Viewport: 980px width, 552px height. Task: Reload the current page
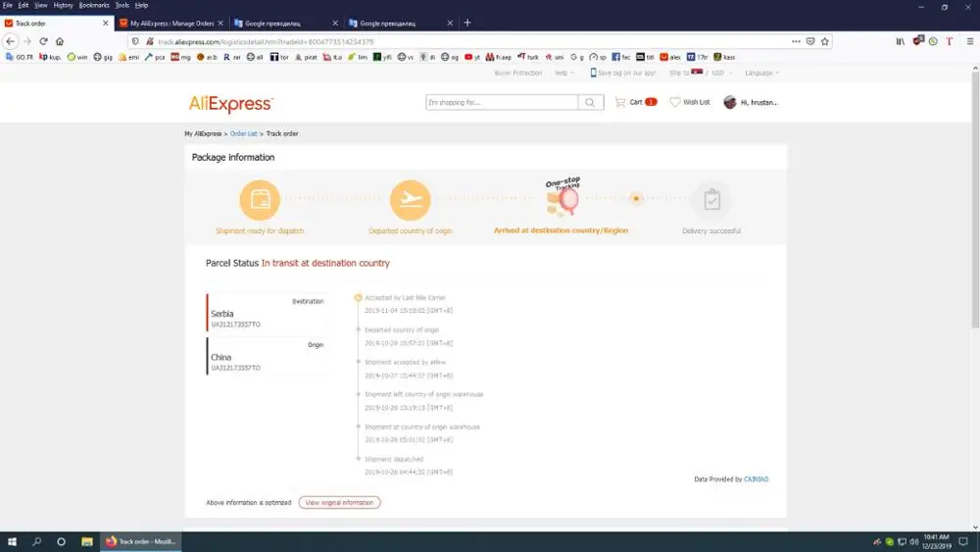[x=43, y=41]
